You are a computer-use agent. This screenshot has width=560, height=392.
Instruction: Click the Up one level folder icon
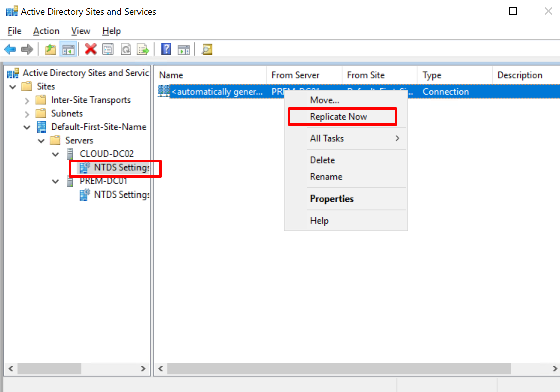click(50, 49)
